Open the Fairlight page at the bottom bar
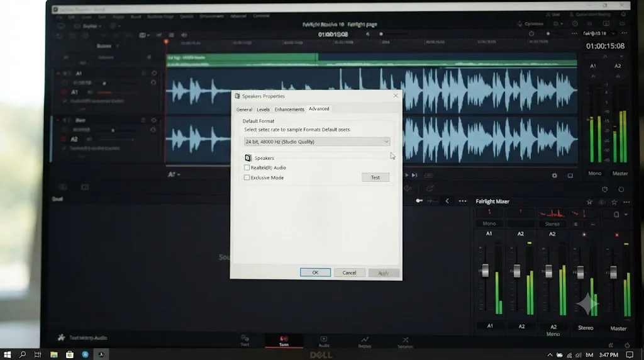 (284, 340)
